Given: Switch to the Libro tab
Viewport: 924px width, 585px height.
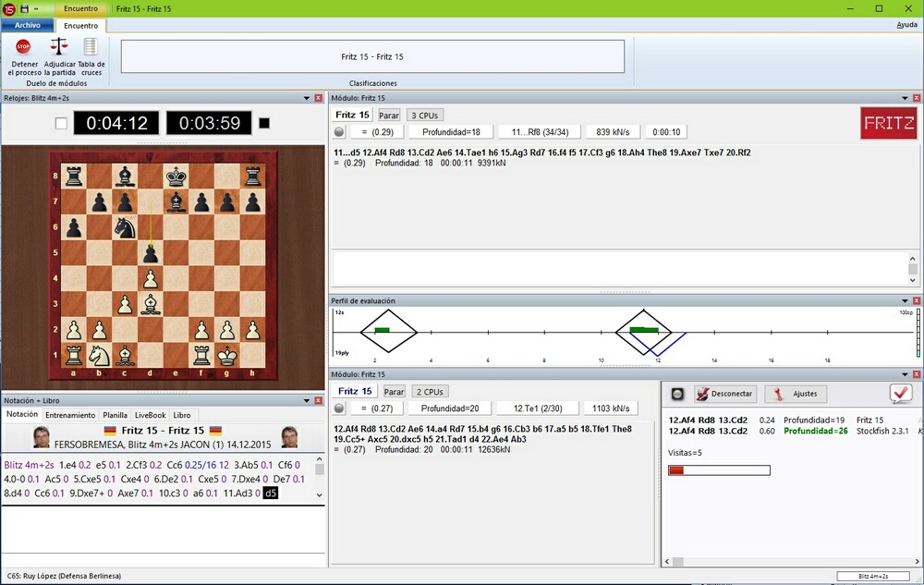Looking at the screenshot, I should (181, 415).
